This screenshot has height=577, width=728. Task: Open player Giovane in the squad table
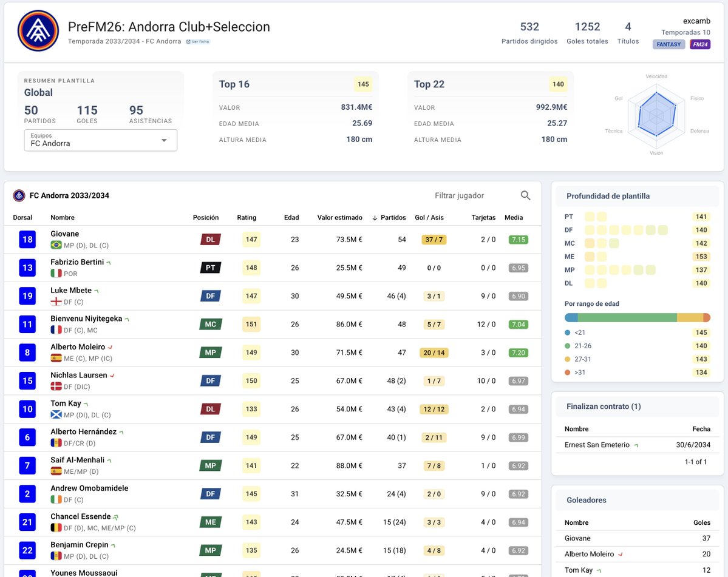tap(64, 234)
